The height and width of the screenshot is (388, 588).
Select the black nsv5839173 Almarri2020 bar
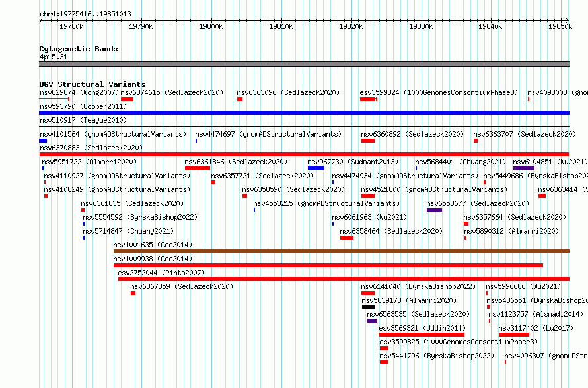[369, 307]
